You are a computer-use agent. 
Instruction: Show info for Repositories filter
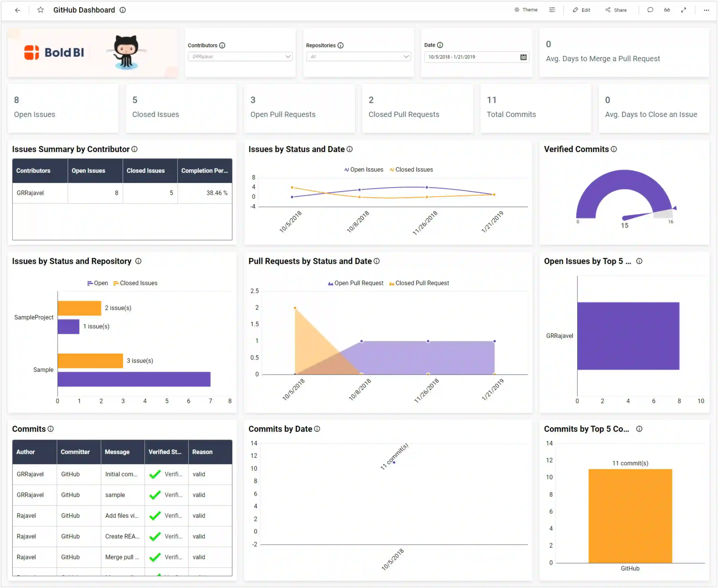click(x=341, y=45)
